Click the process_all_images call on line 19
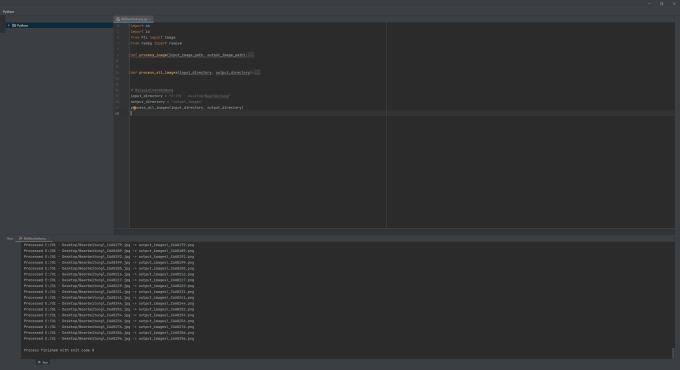Screen dimensions: 680x370 [x=187, y=108]
